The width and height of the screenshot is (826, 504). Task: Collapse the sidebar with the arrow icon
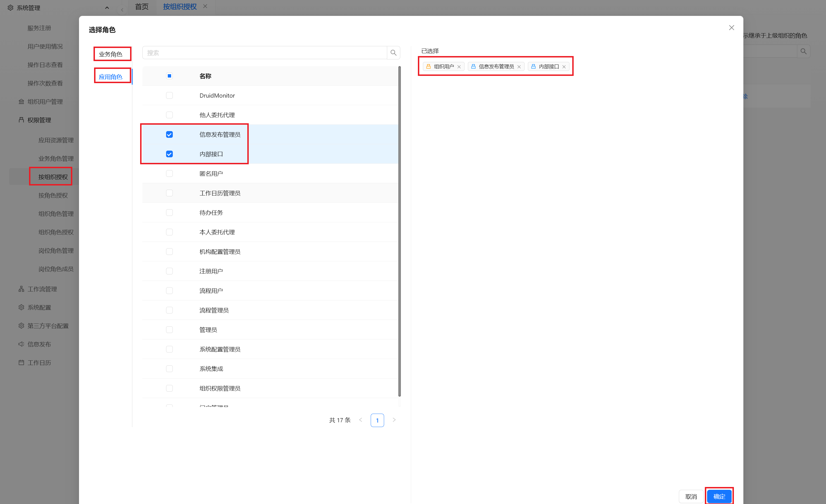tap(122, 10)
